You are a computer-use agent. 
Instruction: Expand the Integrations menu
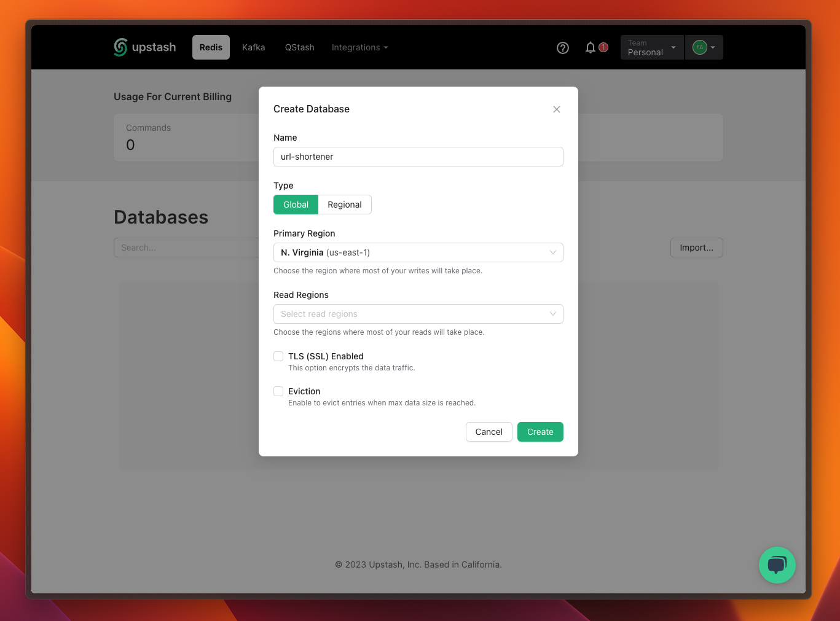click(x=359, y=47)
